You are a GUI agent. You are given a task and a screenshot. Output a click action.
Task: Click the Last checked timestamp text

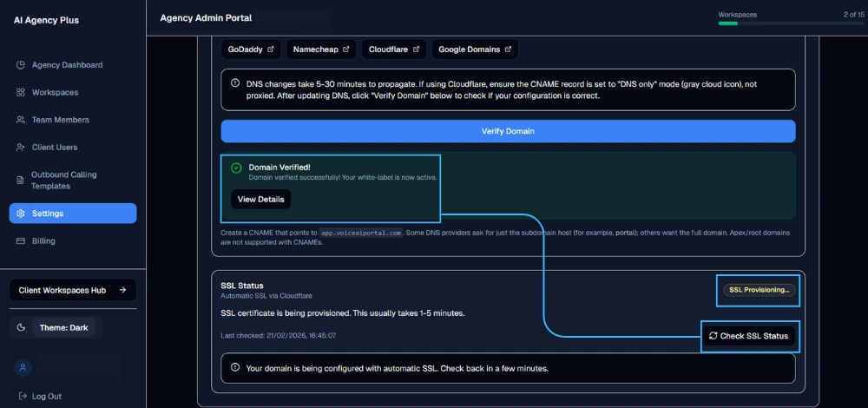(279, 335)
